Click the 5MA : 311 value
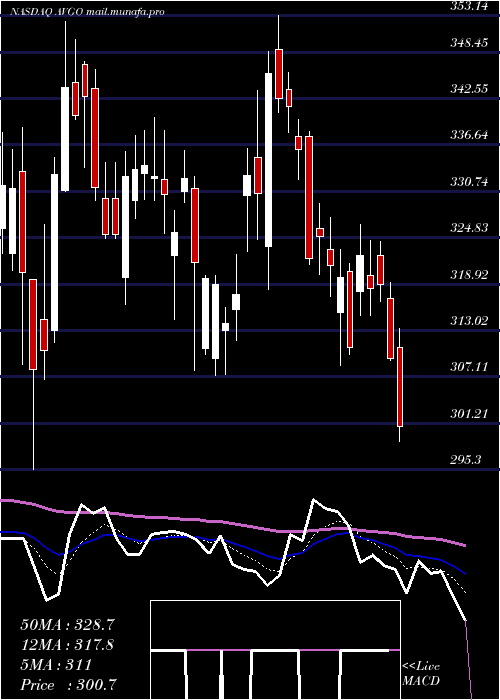 click(56, 665)
